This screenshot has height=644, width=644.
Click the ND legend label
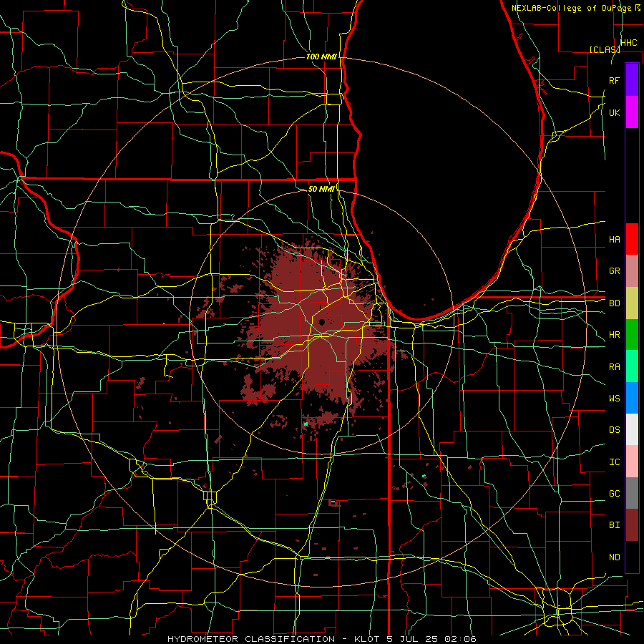pos(615,557)
